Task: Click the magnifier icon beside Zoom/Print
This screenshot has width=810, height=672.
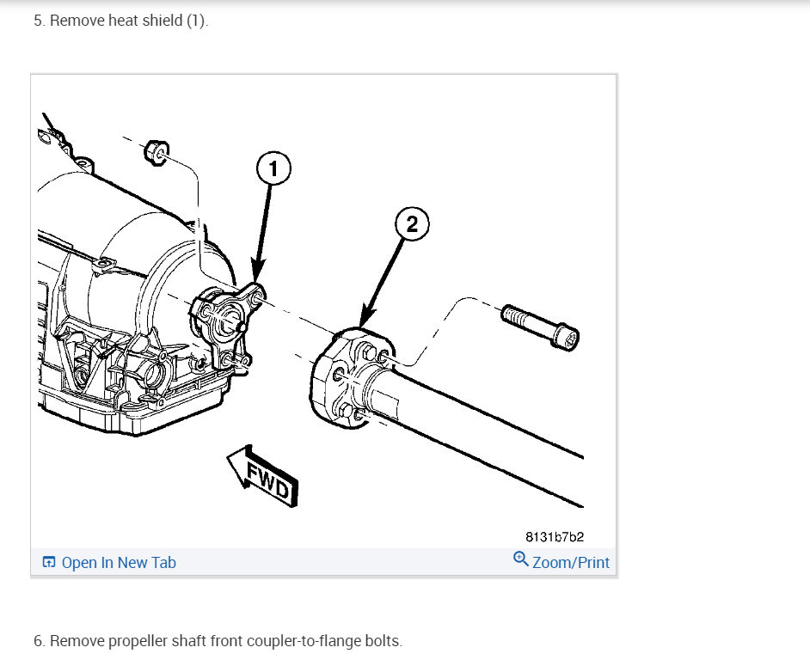Action: click(x=520, y=559)
